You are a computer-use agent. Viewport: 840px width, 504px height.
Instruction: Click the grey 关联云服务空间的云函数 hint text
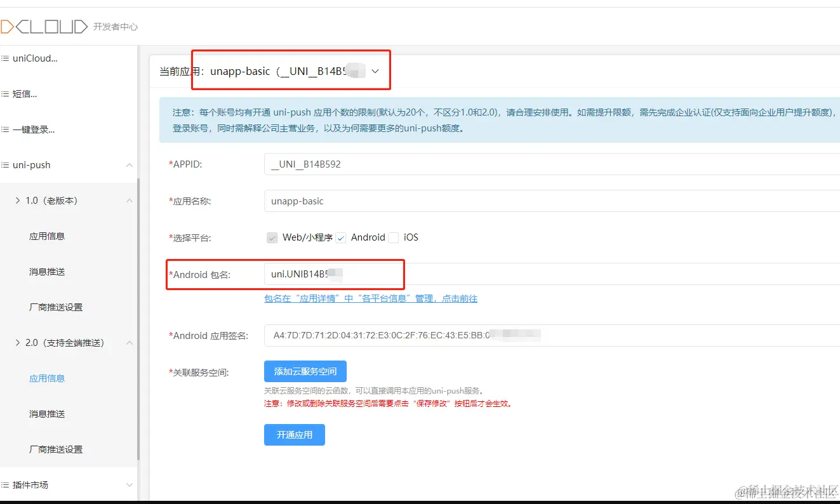pyautogui.click(x=374, y=391)
